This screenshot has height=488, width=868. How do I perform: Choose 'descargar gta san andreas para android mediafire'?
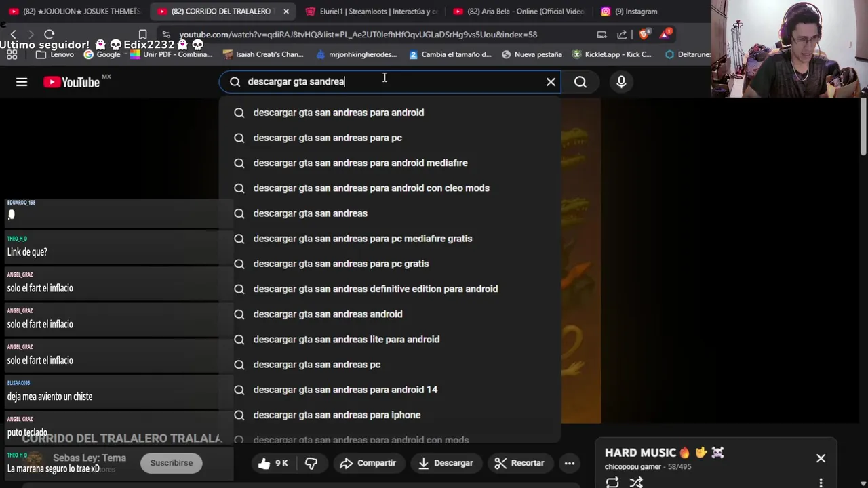click(390, 163)
